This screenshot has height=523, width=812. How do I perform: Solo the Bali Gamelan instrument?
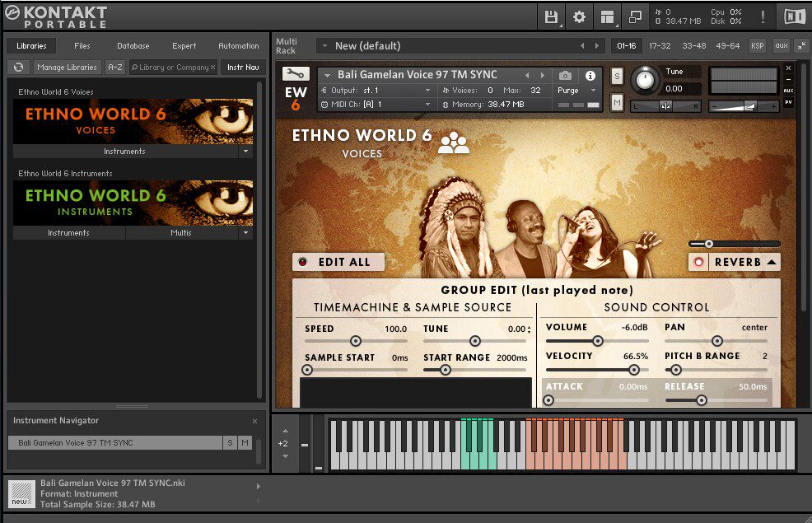pyautogui.click(x=617, y=76)
